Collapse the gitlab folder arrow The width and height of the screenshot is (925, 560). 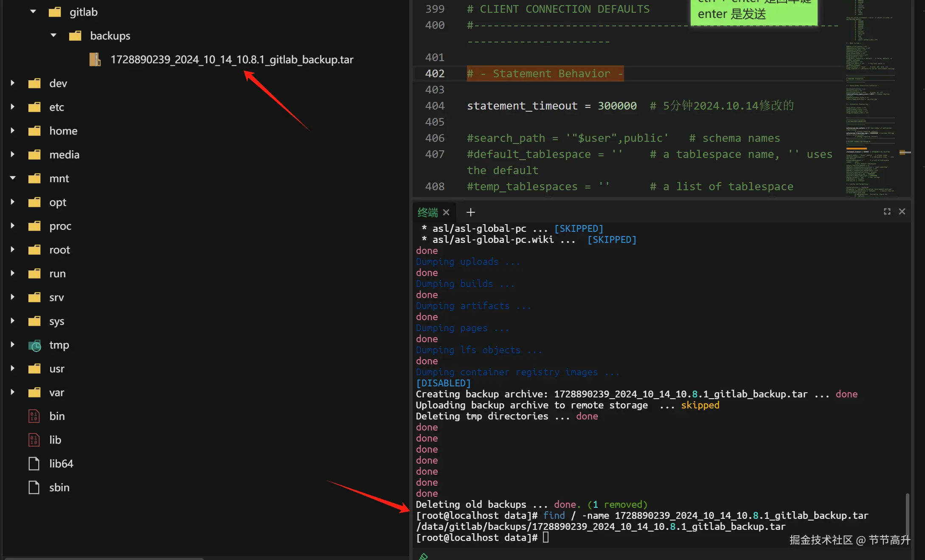pos(33,12)
